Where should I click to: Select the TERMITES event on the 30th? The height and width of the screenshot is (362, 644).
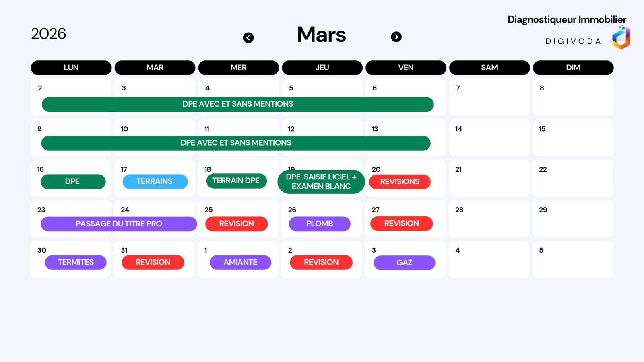point(76,262)
